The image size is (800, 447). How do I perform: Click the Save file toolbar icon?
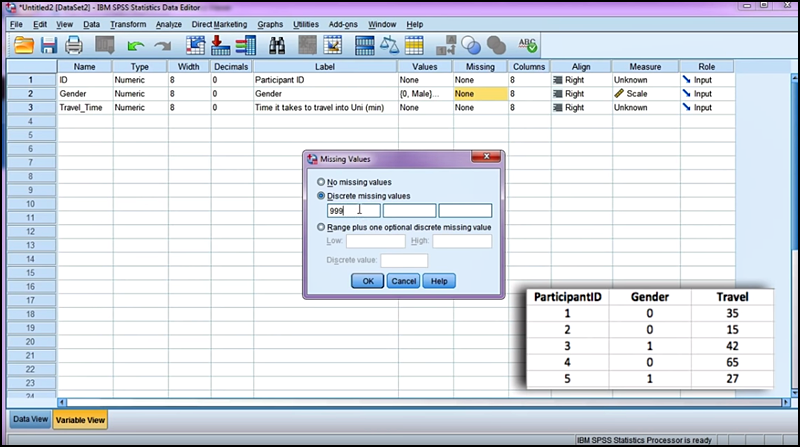pyautogui.click(x=49, y=45)
